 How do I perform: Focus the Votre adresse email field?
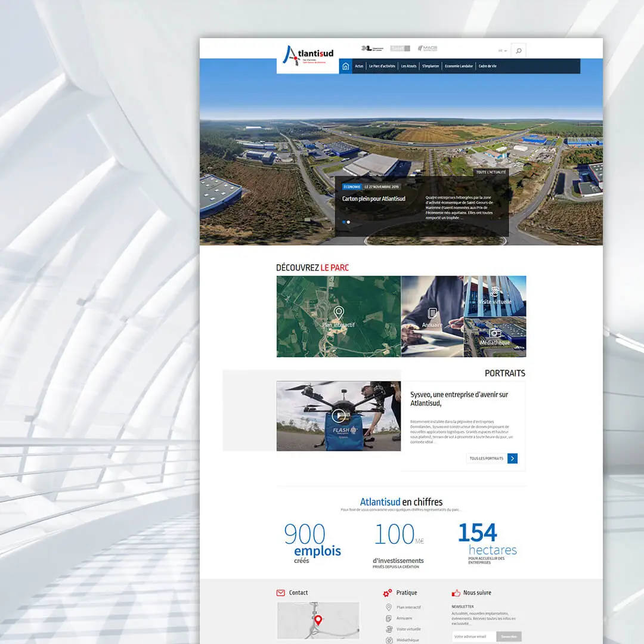474,637
